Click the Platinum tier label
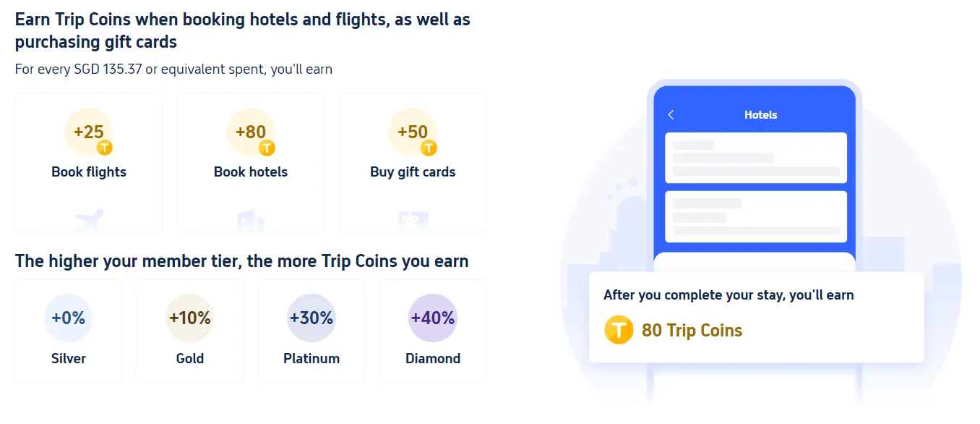The image size is (980, 424). click(311, 358)
